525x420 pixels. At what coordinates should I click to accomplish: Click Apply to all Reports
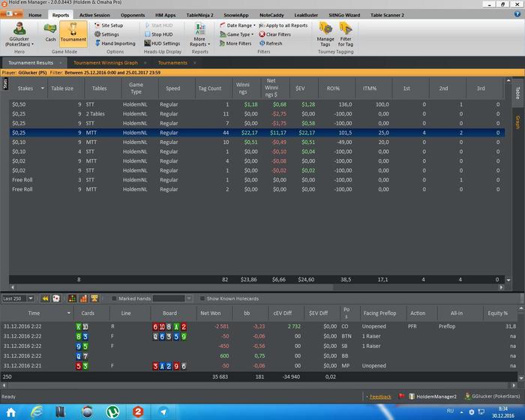pyautogui.click(x=283, y=25)
